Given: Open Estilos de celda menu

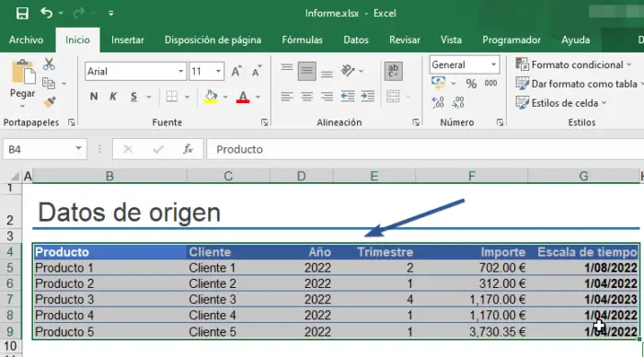Looking at the screenshot, I should coord(561,103).
